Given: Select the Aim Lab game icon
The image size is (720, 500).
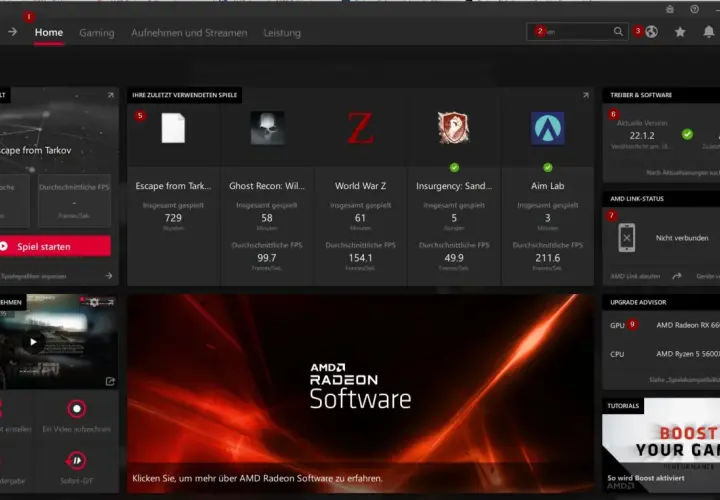Looking at the screenshot, I should [547, 128].
